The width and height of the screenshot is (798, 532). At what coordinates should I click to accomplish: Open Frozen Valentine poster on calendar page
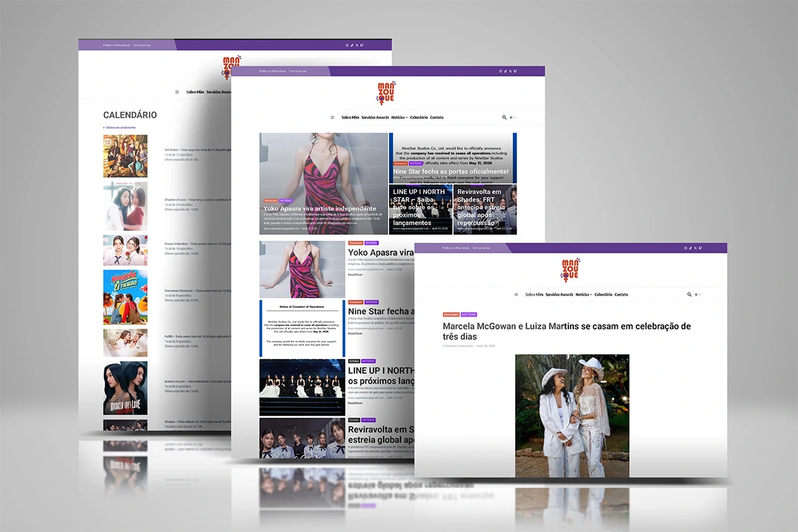pyautogui.click(x=125, y=250)
